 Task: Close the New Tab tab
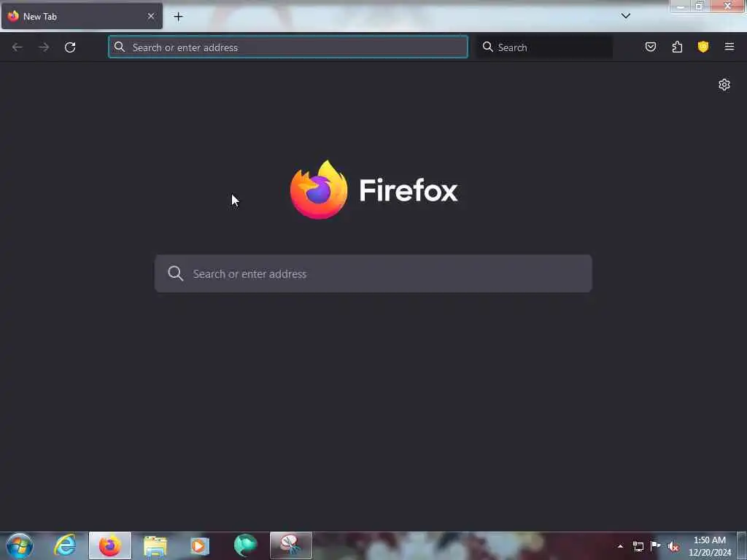click(x=151, y=16)
